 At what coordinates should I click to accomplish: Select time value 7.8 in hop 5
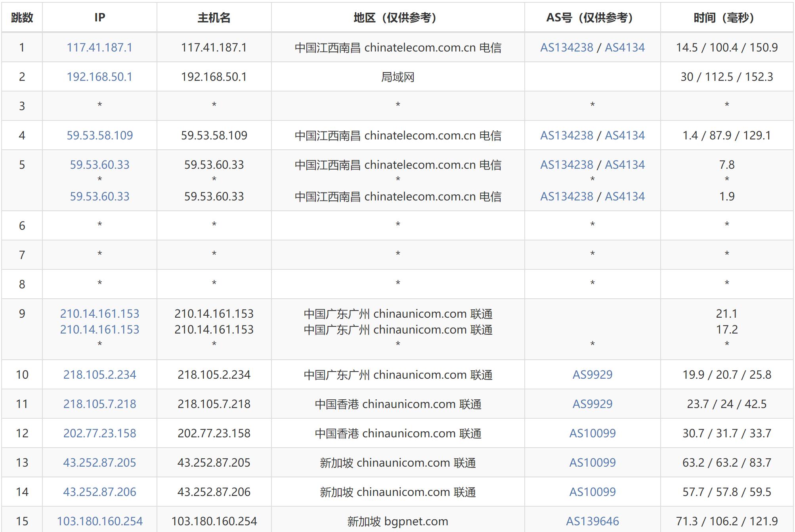(x=727, y=165)
